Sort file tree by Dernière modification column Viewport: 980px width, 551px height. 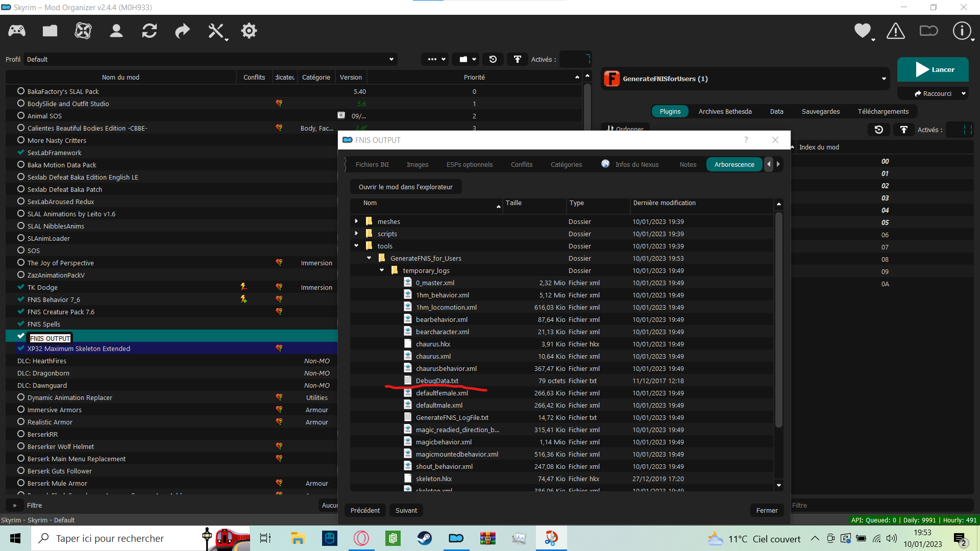(x=702, y=203)
